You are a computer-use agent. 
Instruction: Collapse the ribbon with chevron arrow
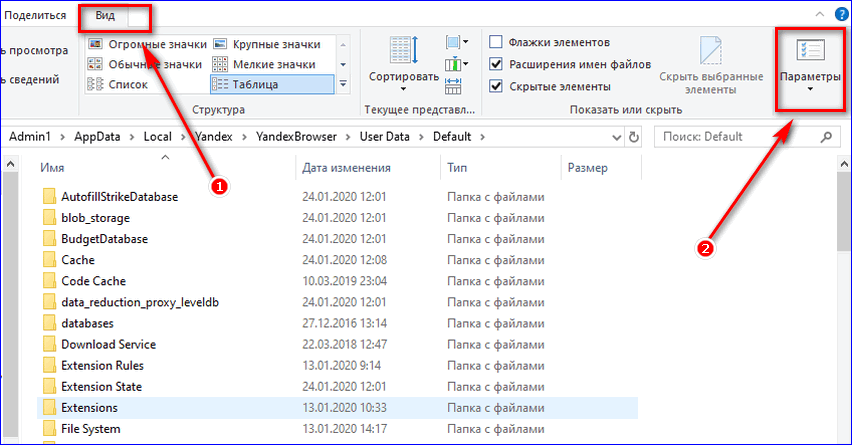[819, 15]
